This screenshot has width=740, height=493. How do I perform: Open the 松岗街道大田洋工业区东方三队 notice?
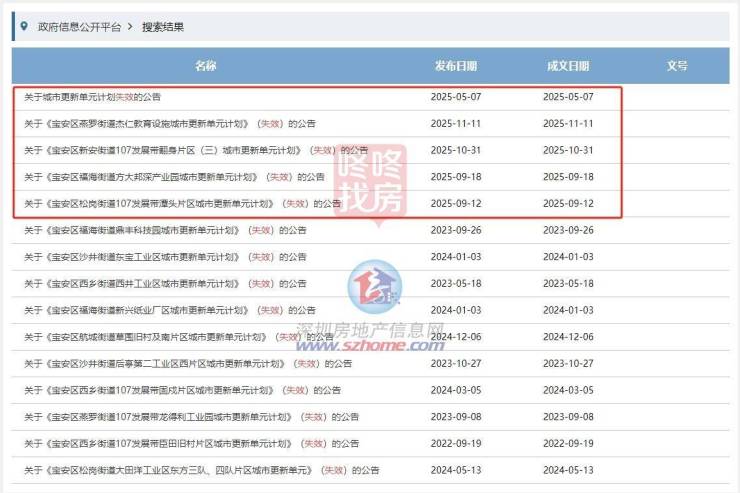tap(202, 470)
